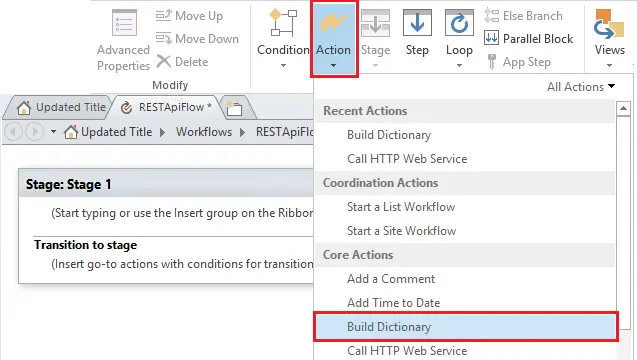Open the new tab button

234,108
